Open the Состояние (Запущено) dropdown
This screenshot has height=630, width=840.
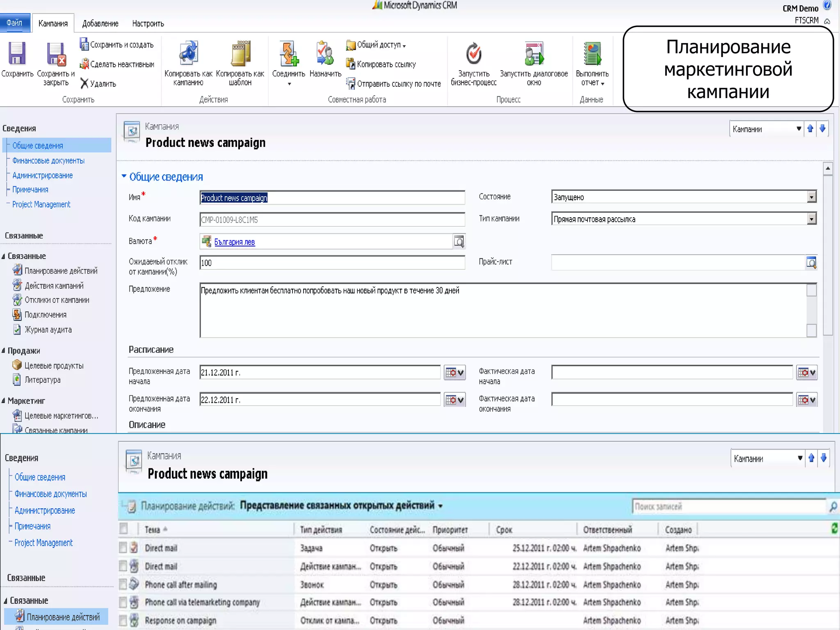(x=811, y=197)
